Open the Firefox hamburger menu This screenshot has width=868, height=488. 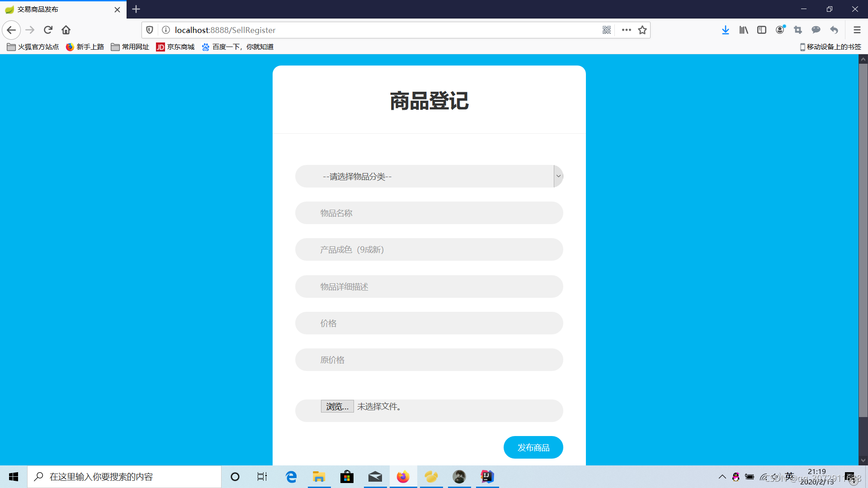[x=857, y=30]
